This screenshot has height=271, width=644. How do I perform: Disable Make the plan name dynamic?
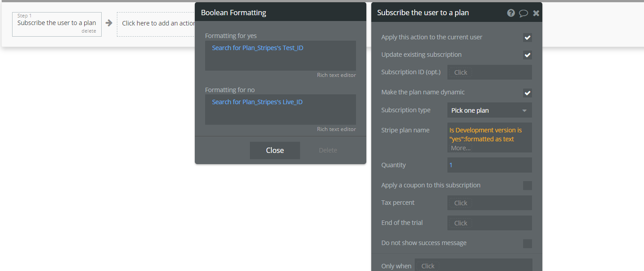click(528, 93)
